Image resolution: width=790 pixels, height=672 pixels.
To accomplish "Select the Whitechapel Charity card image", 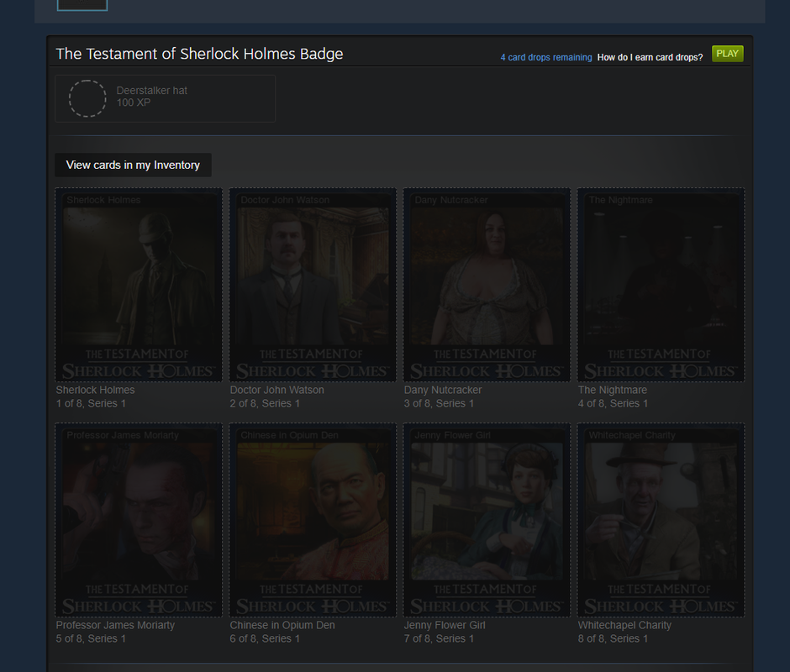I will click(x=661, y=520).
